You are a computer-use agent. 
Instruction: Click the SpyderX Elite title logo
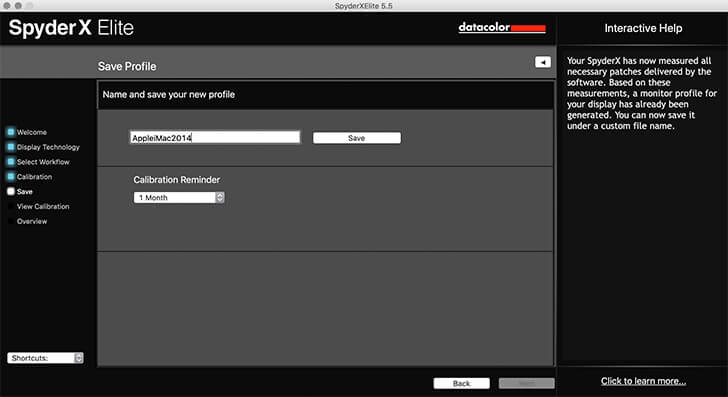(x=71, y=28)
